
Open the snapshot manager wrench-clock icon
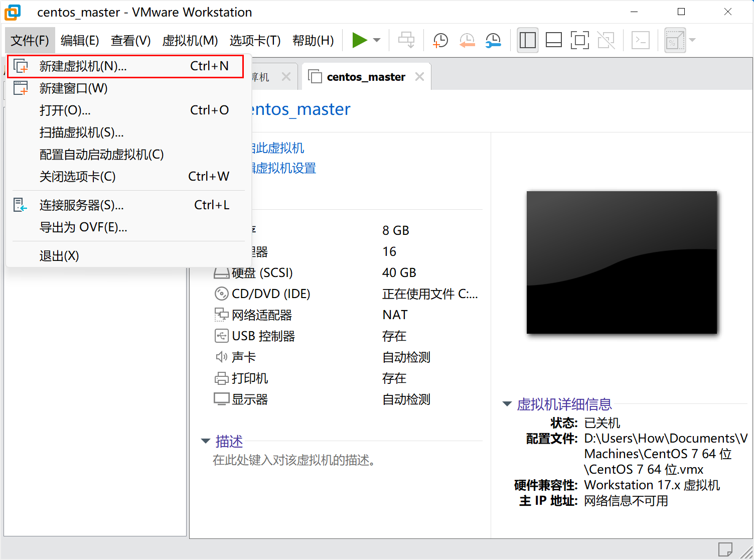click(493, 40)
